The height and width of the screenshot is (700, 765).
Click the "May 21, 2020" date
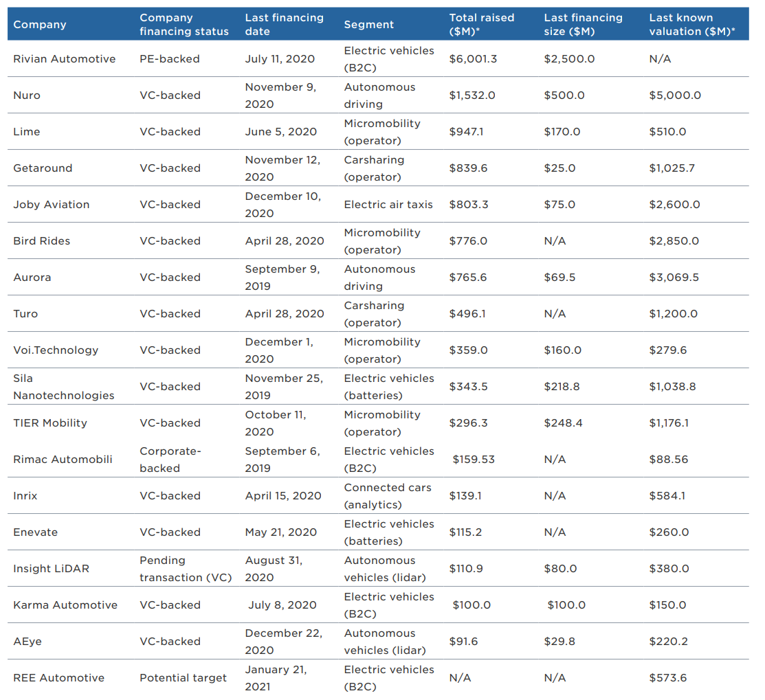pyautogui.click(x=280, y=532)
